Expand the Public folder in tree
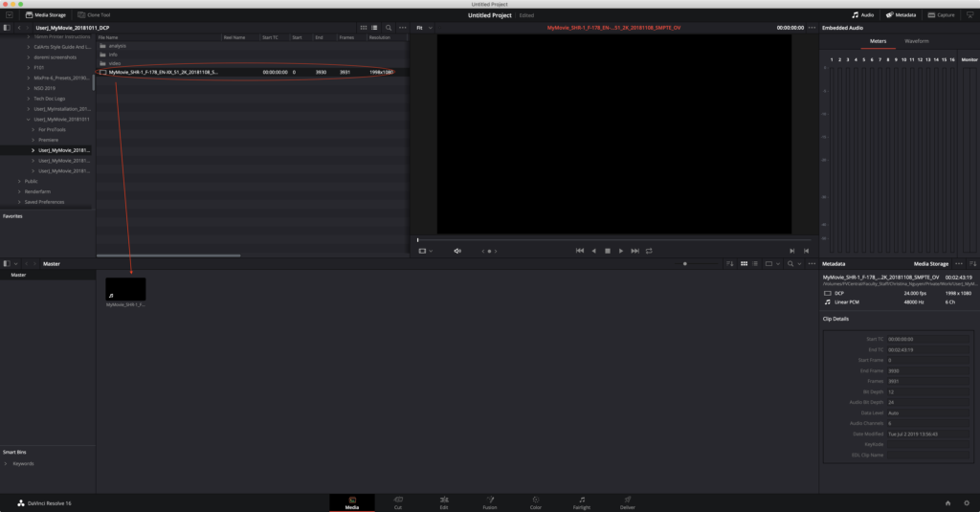The image size is (980, 512). click(x=19, y=181)
